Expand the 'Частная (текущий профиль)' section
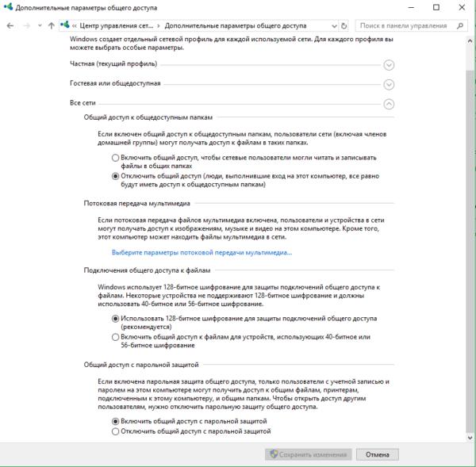Viewport: 476px width, 467px height. click(x=389, y=65)
